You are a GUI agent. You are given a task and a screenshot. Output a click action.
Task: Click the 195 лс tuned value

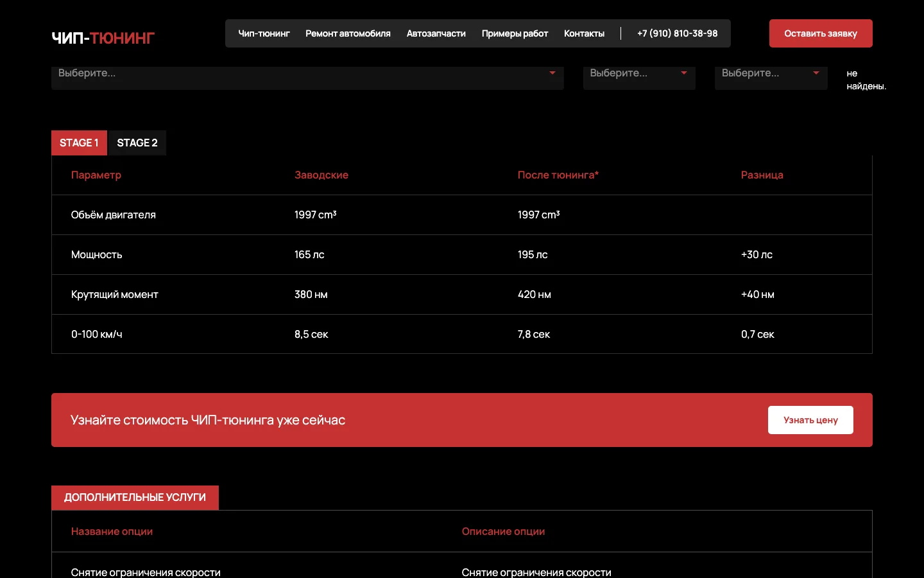pos(533,254)
